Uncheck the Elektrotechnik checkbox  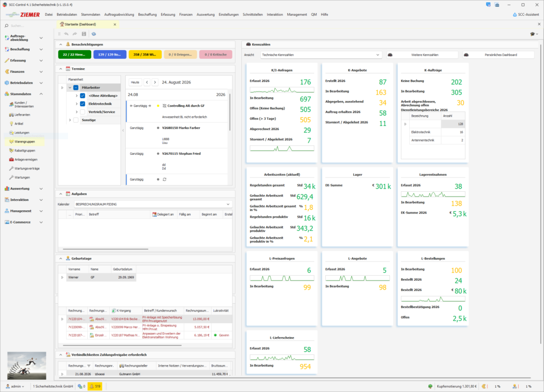click(82, 104)
